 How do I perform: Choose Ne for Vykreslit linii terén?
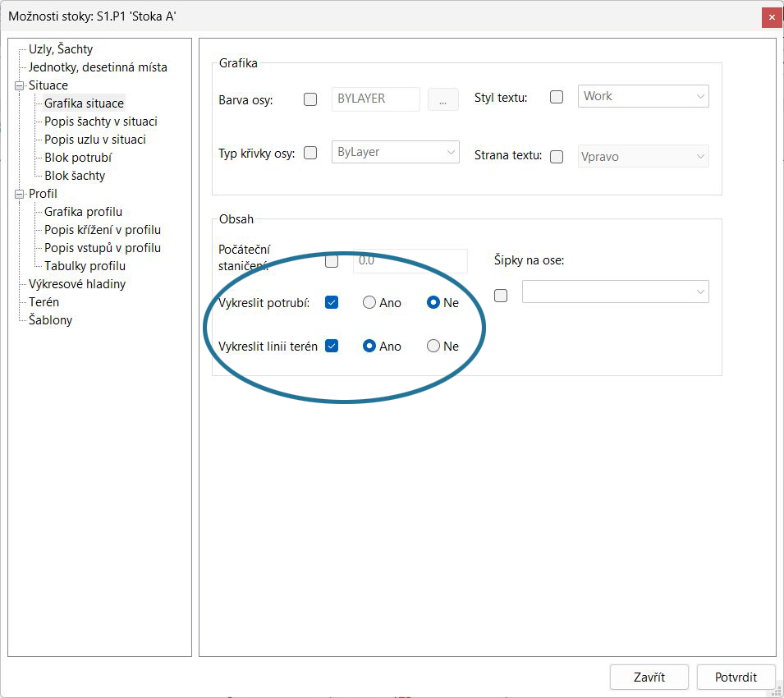433,346
